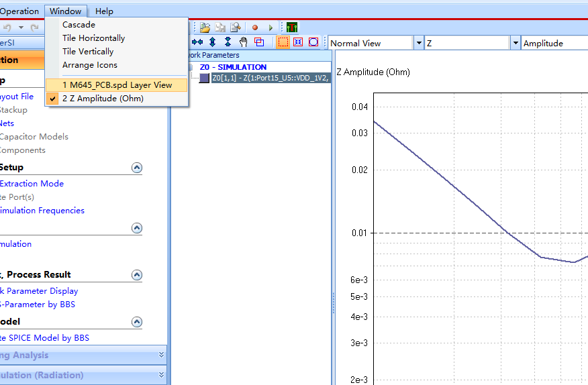Open the Z parameter type dropdown

coord(516,43)
